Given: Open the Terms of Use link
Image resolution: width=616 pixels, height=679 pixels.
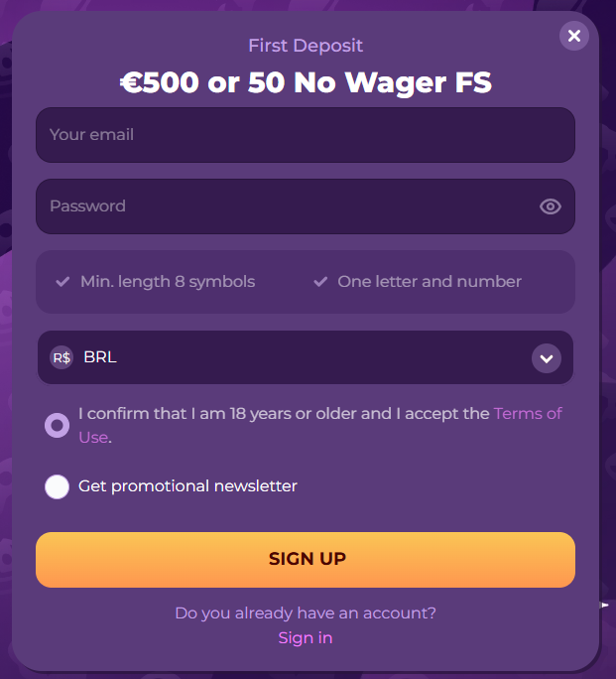Looking at the screenshot, I should [527, 413].
